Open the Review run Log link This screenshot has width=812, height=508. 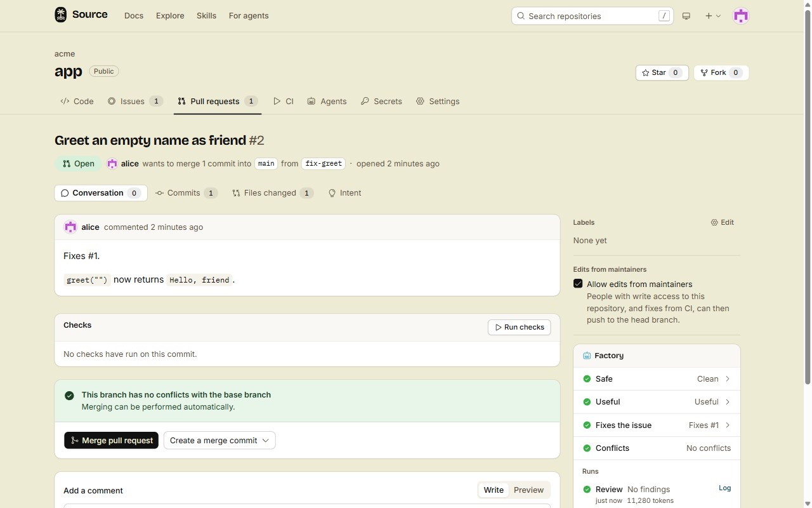click(x=724, y=488)
